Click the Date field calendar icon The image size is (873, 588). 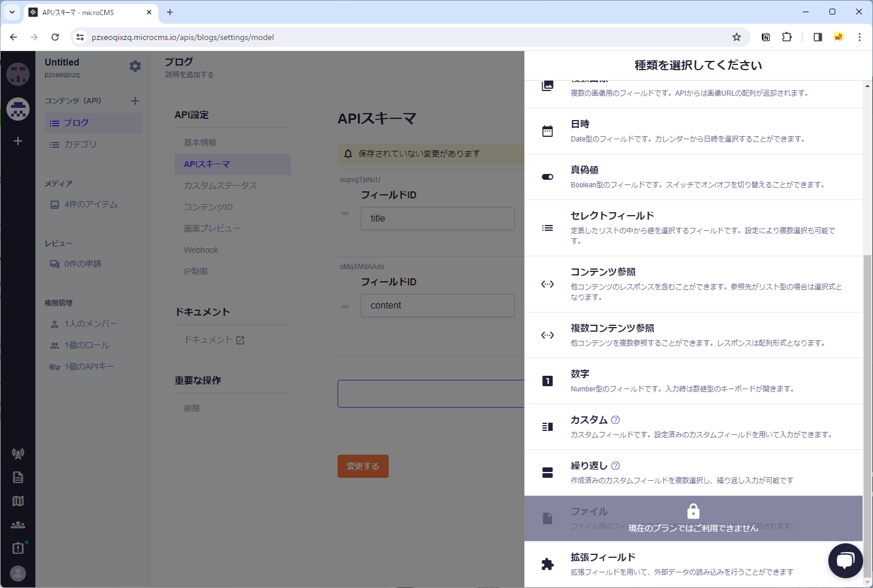tap(548, 131)
